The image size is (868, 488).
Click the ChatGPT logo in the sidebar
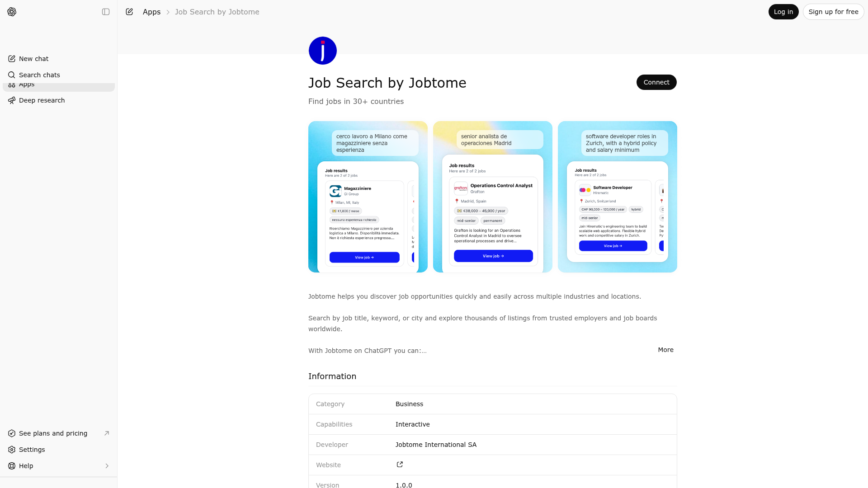tap(12, 12)
